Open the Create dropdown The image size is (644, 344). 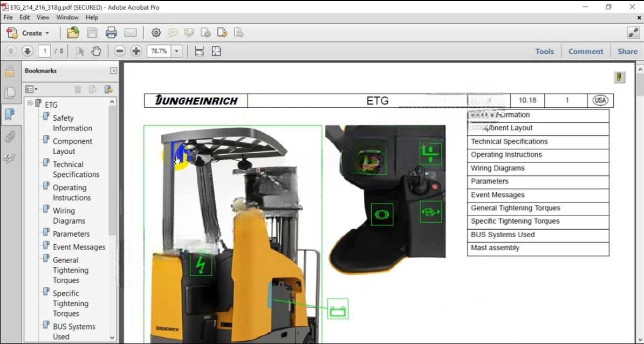30,33
